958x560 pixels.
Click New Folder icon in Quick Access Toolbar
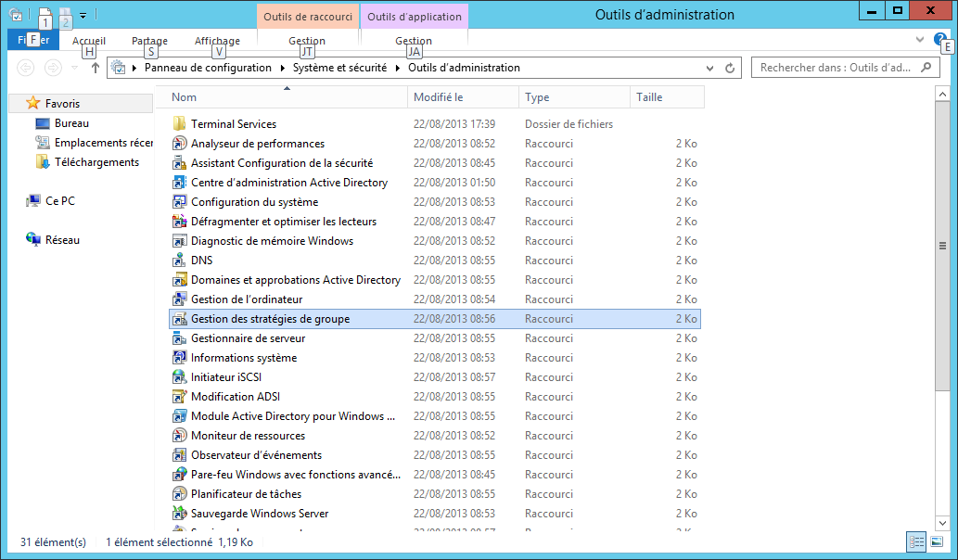65,15
